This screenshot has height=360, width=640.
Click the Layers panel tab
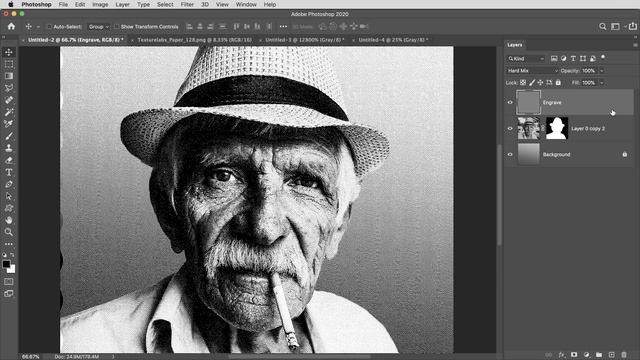pos(515,45)
